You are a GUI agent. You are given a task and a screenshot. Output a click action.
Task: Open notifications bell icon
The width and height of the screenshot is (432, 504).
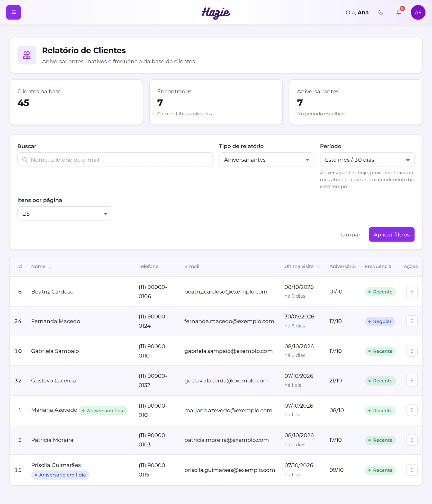(399, 12)
